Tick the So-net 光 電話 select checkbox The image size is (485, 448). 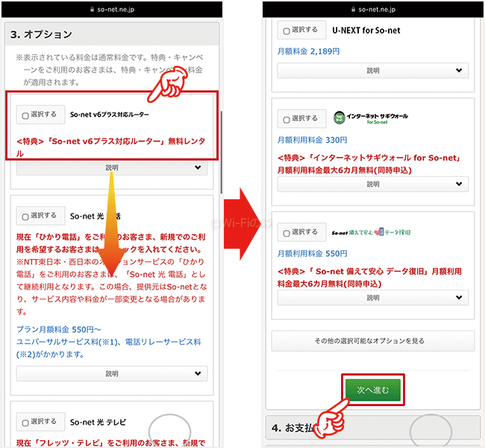25,217
